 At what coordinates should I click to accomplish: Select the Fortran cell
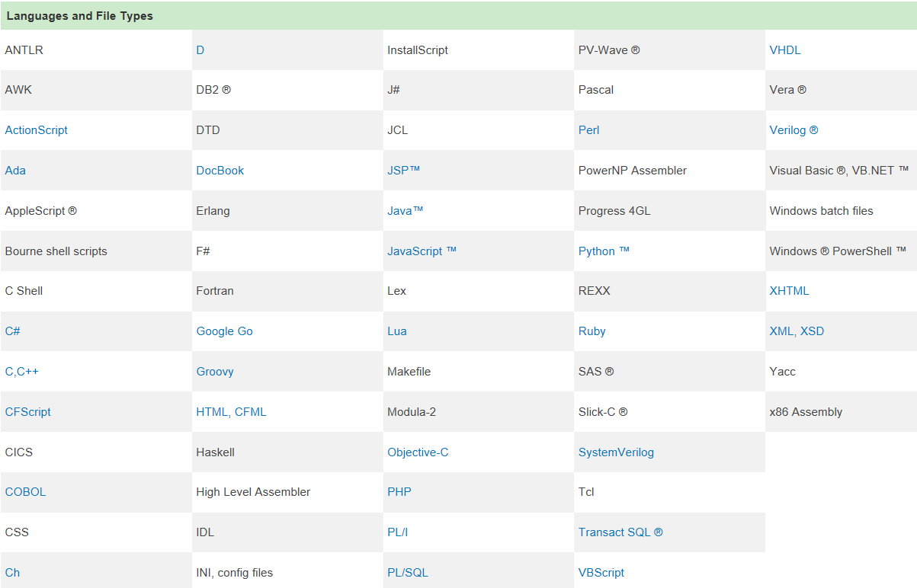(x=287, y=291)
